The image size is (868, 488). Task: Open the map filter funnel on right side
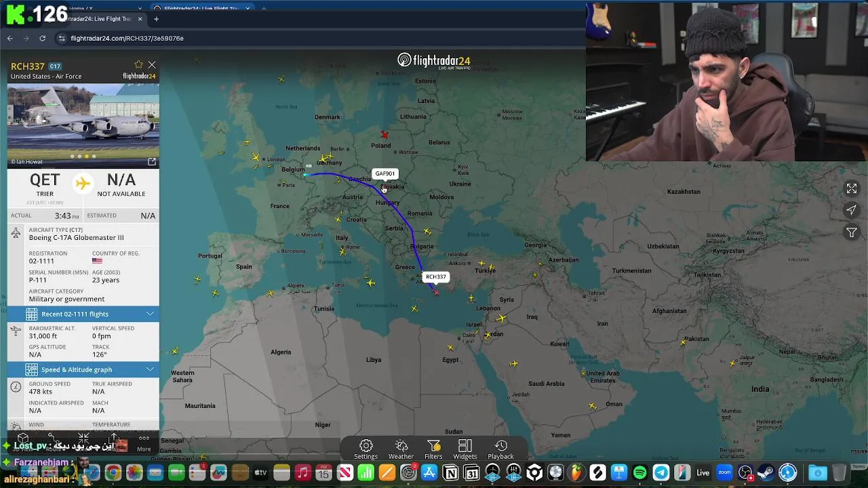tap(852, 232)
